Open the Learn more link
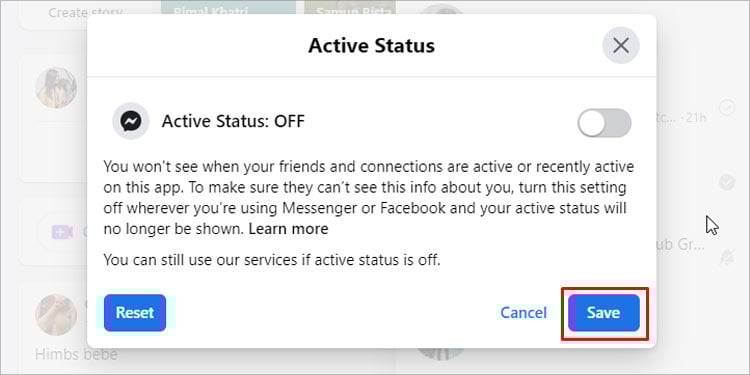Screen dimensions: 750x375 point(288,229)
